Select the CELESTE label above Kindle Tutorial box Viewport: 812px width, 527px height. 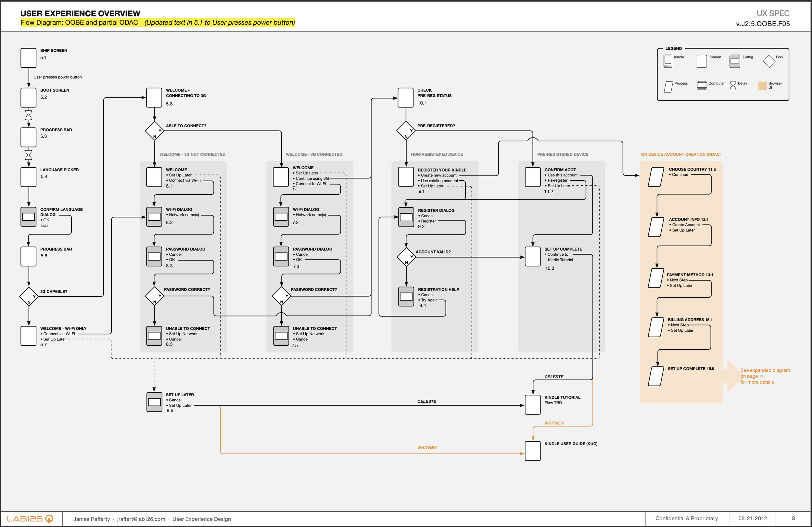click(x=554, y=377)
